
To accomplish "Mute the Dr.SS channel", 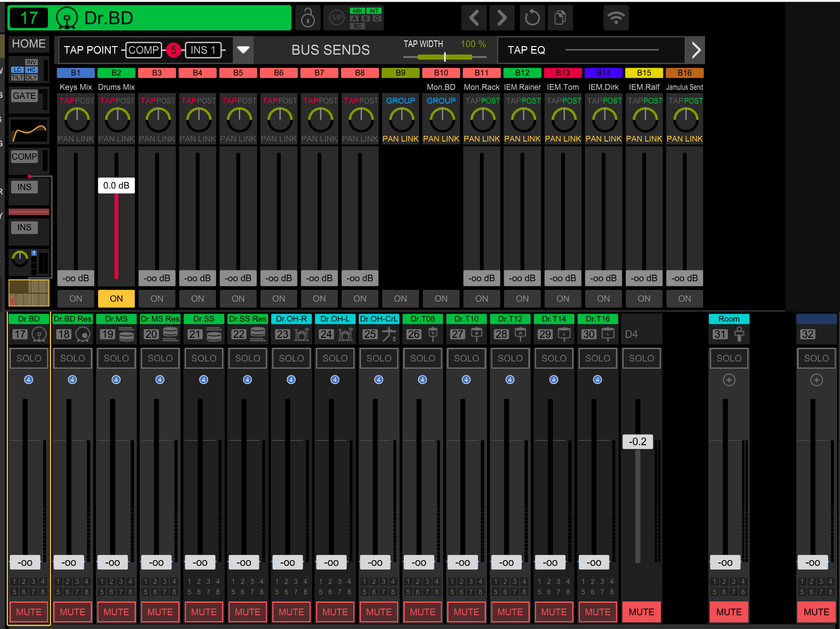I will [x=204, y=612].
